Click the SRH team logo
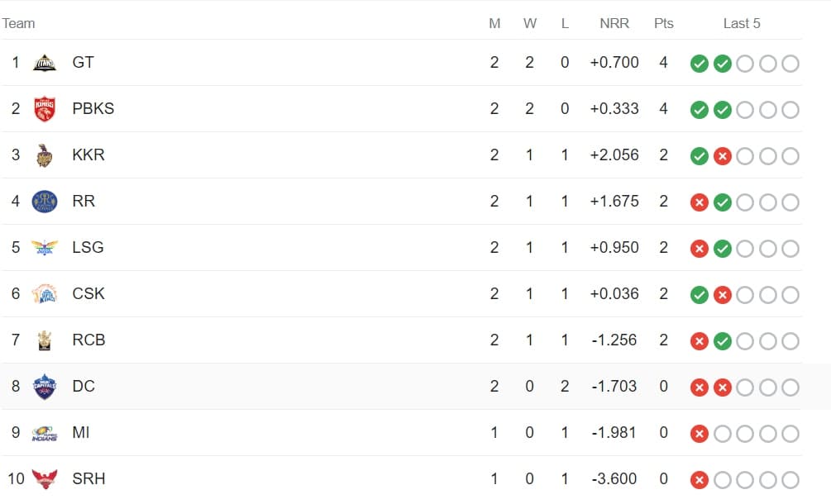This screenshot has height=504, width=831. pyautogui.click(x=44, y=479)
